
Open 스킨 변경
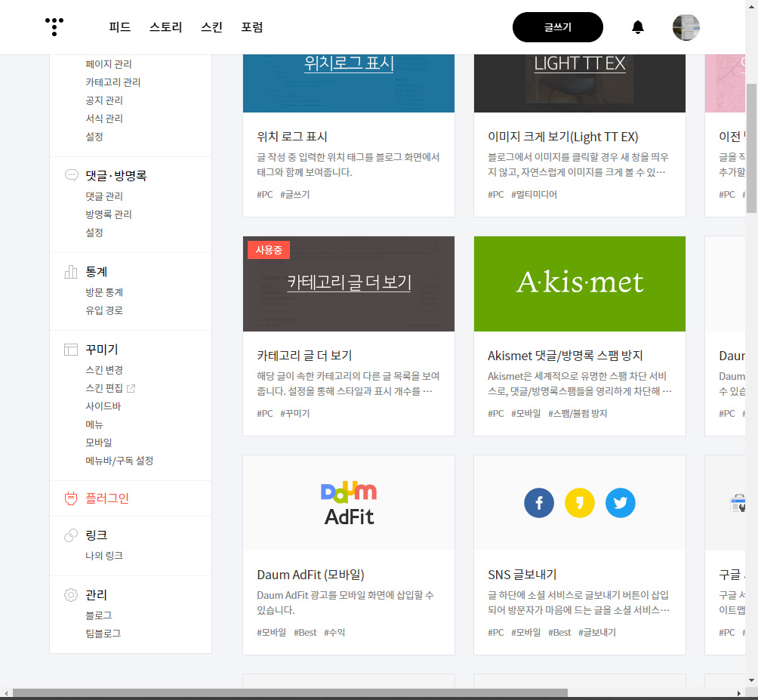104,370
